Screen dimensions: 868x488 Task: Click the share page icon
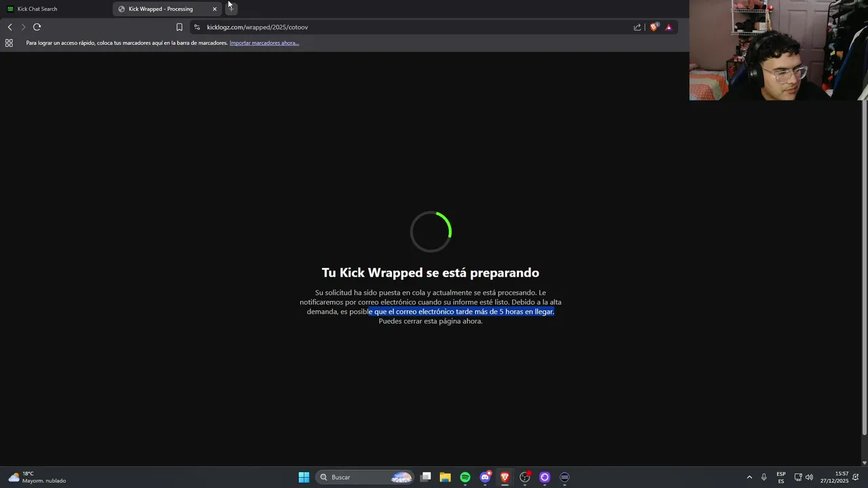pos(637,27)
